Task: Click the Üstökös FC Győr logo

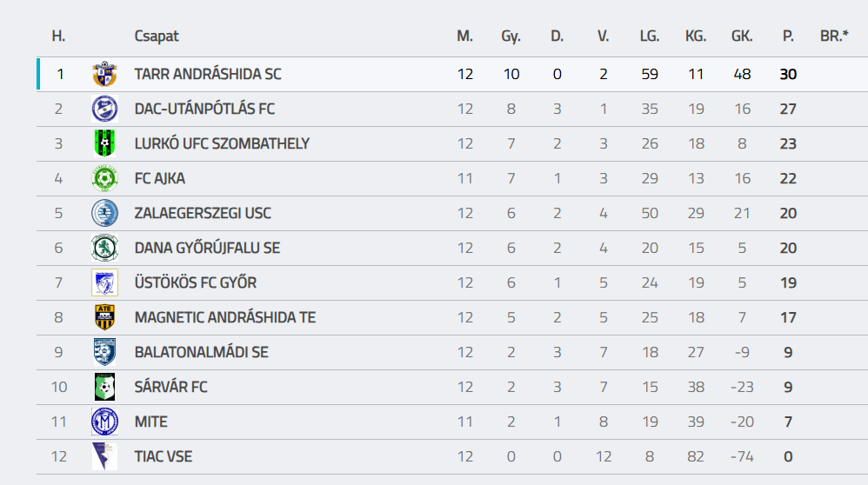Action: pyautogui.click(x=104, y=282)
